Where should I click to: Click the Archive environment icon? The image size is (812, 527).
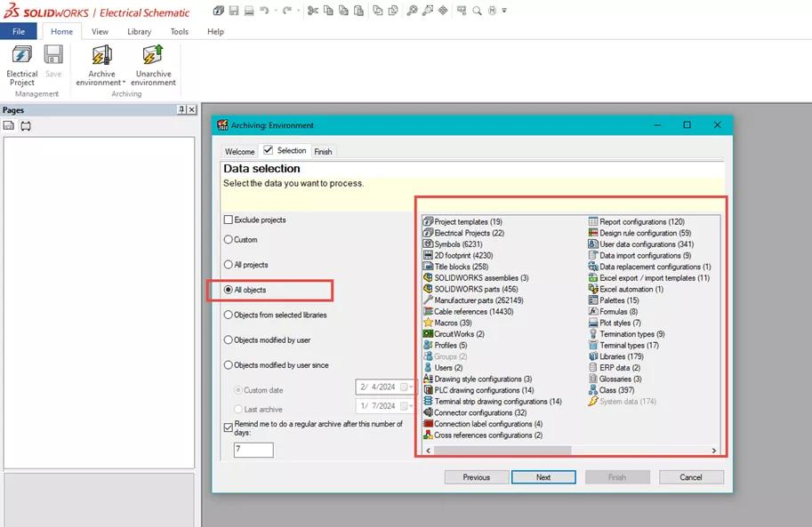point(101,56)
